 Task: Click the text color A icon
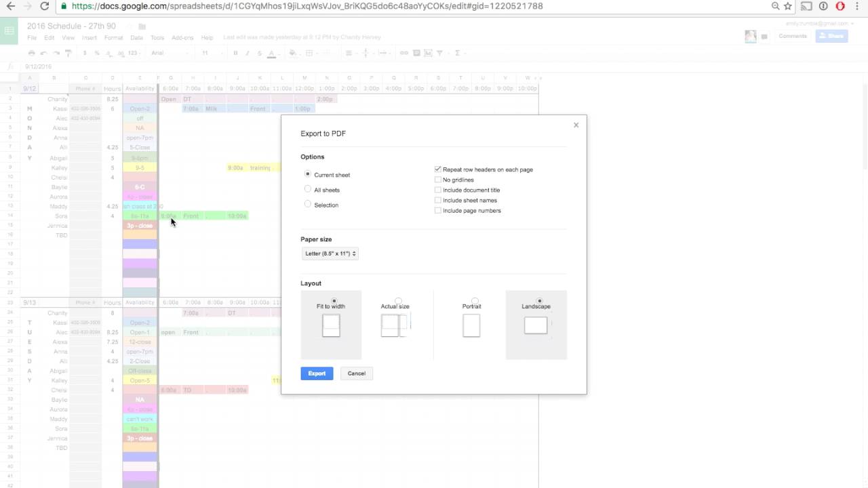coord(272,53)
